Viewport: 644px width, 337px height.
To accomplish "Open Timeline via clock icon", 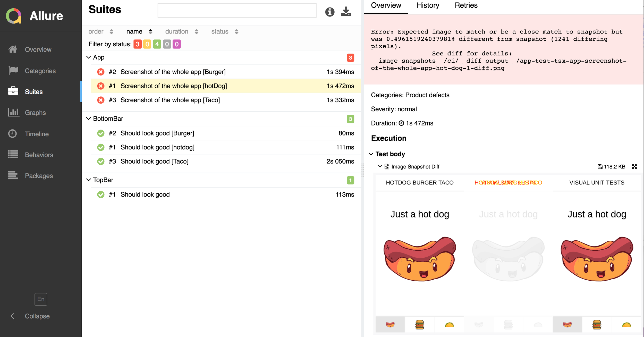I will tap(12, 133).
